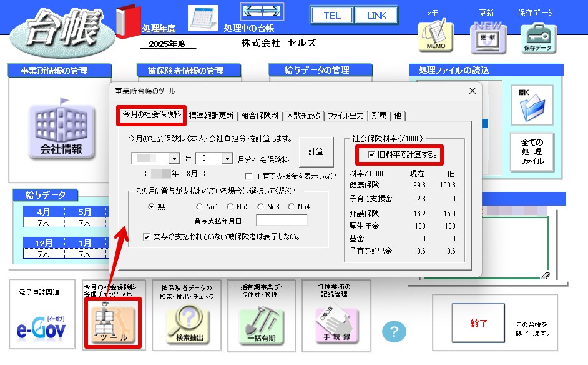This screenshot has height=365, width=588.
Task: Expand the month dropdown showing 3
Action: point(227,159)
